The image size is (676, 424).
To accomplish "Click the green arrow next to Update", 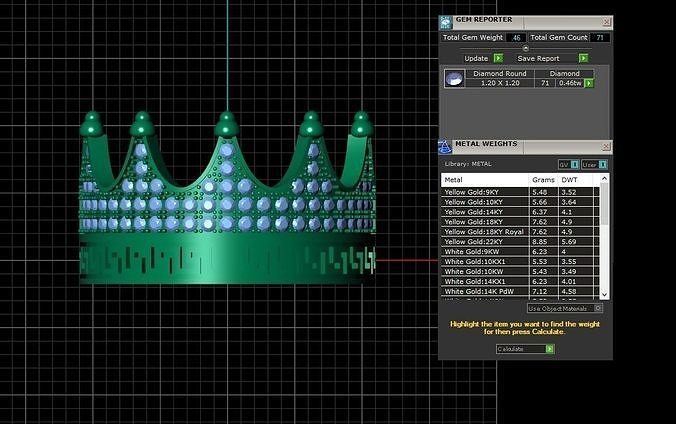I will [498, 58].
